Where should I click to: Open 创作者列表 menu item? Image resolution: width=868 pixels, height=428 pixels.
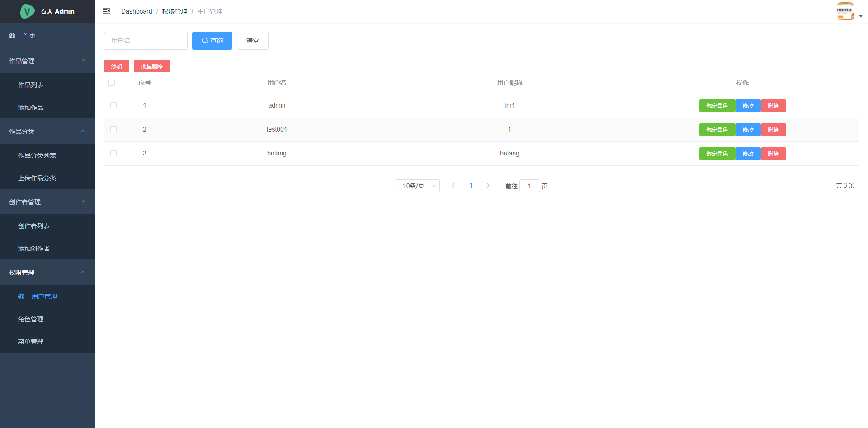(47, 226)
